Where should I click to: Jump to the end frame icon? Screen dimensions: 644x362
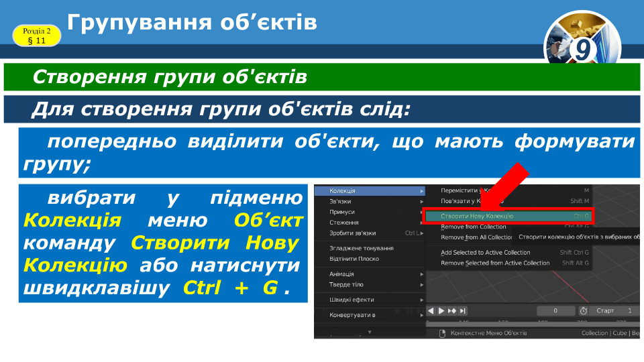pos(463,311)
